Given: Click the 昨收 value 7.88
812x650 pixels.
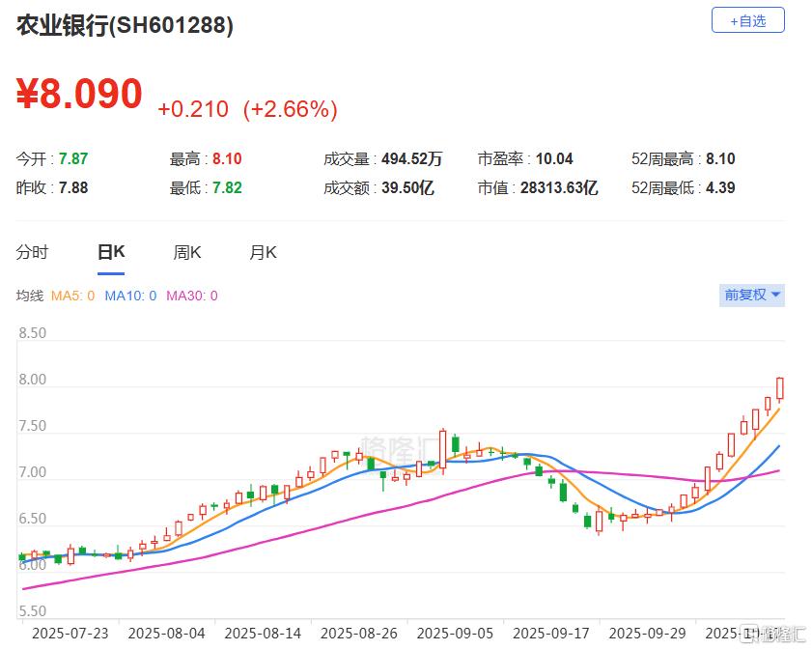Looking at the screenshot, I should [x=73, y=187].
